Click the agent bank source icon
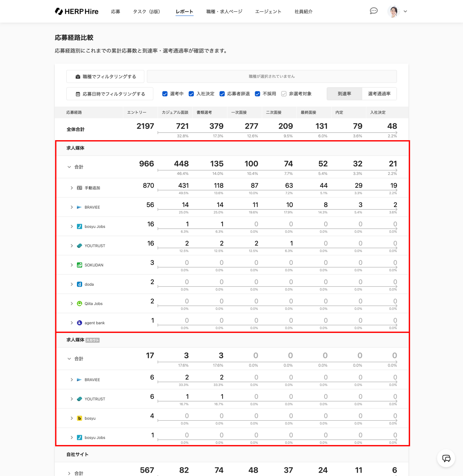The height and width of the screenshot is (476, 463). click(79, 323)
